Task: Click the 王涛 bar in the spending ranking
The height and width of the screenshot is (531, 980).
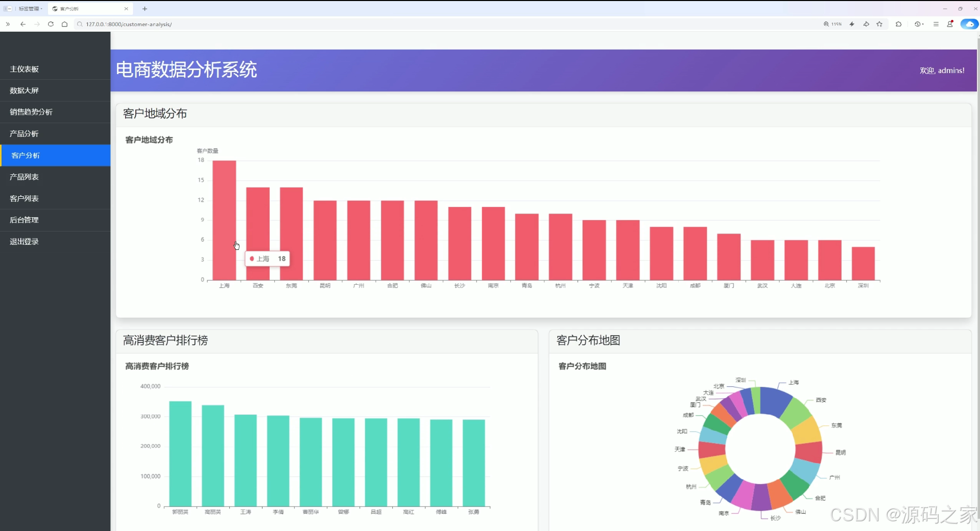Action: tap(246, 460)
